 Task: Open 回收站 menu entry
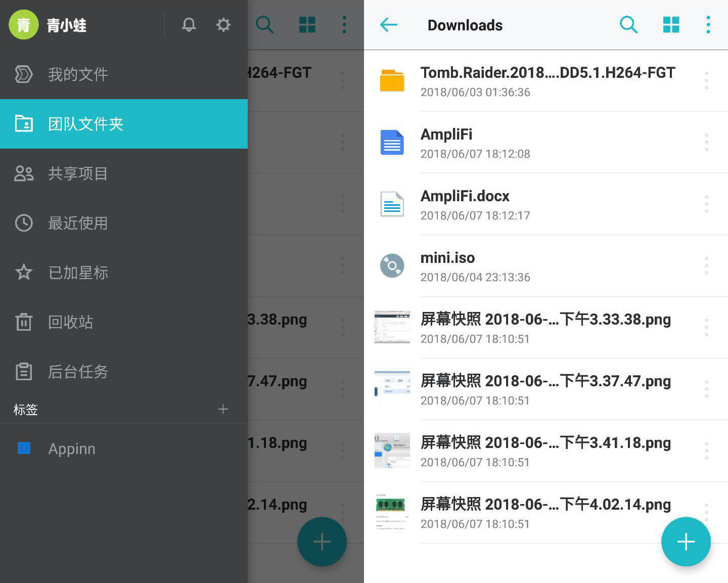(x=124, y=322)
